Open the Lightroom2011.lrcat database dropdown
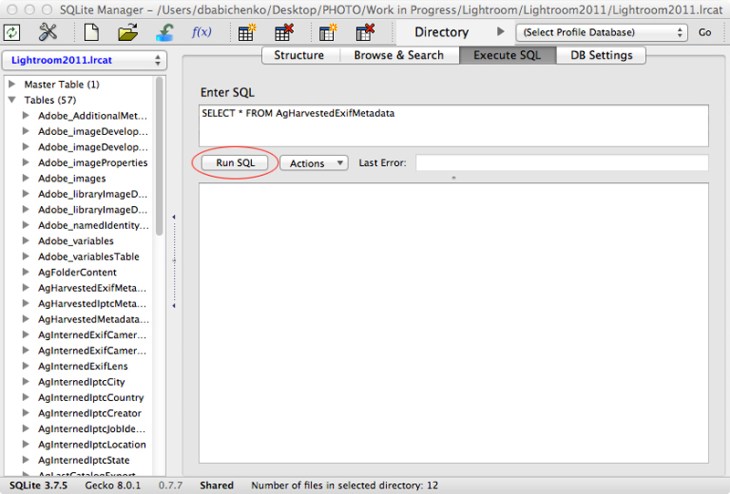The height and width of the screenshot is (494, 730). (x=84, y=61)
